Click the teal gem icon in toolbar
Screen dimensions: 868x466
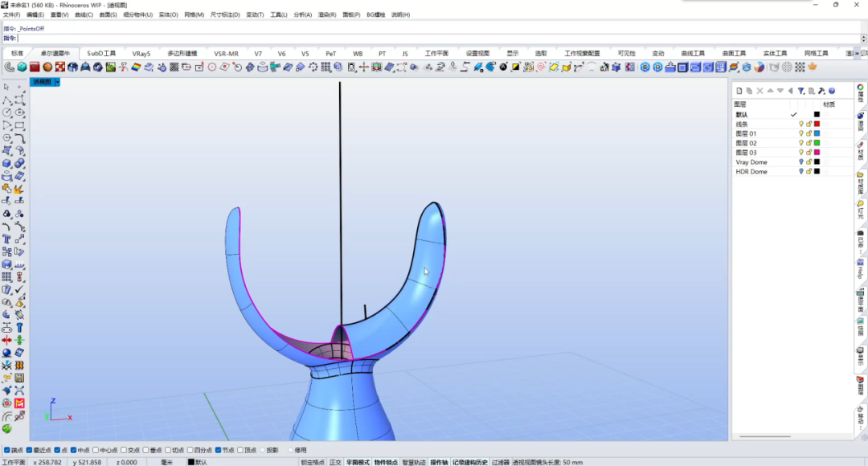23,67
